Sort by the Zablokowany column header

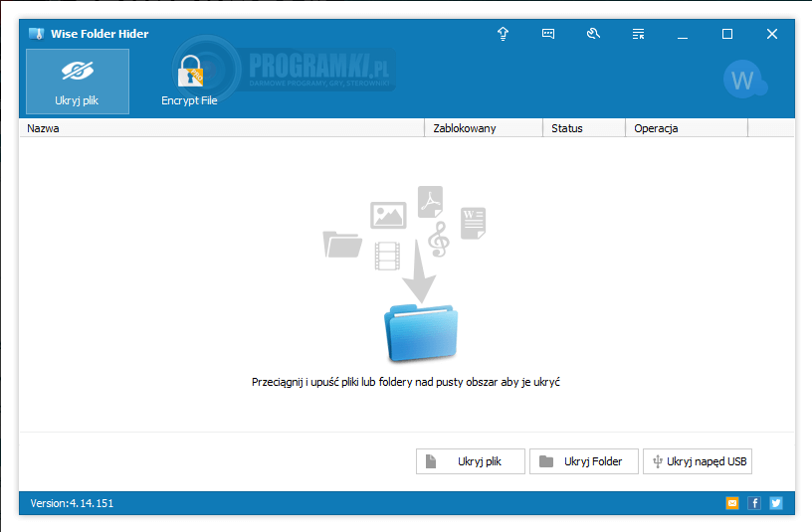pyautogui.click(x=484, y=128)
